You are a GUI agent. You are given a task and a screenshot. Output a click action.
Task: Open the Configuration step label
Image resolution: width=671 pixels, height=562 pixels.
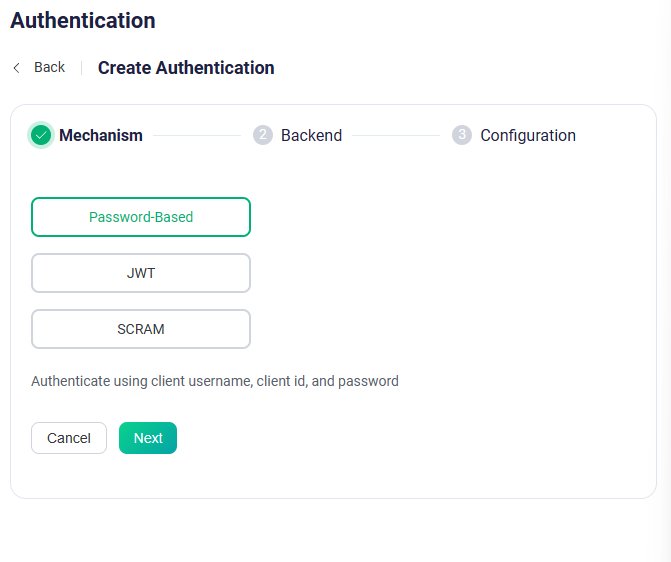click(x=528, y=136)
